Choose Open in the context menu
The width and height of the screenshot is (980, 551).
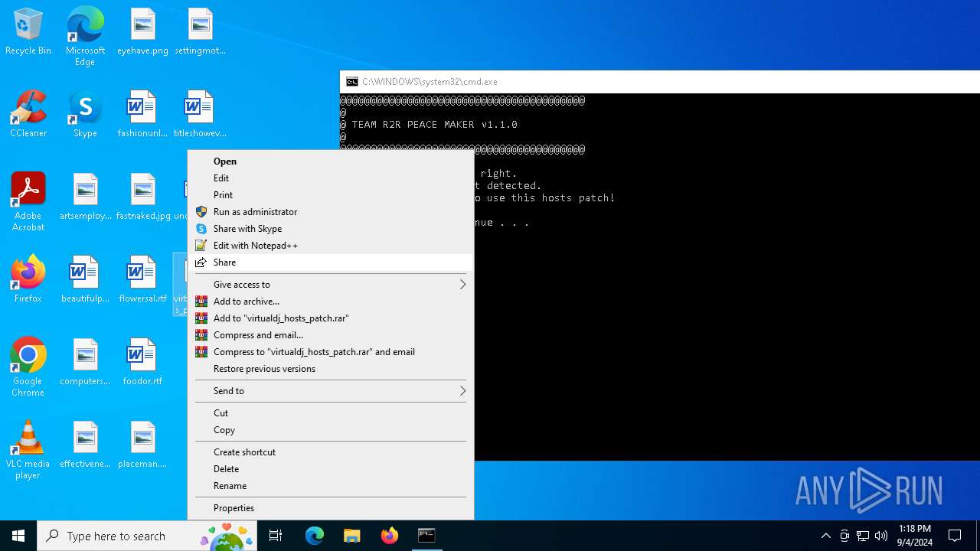(x=331, y=161)
